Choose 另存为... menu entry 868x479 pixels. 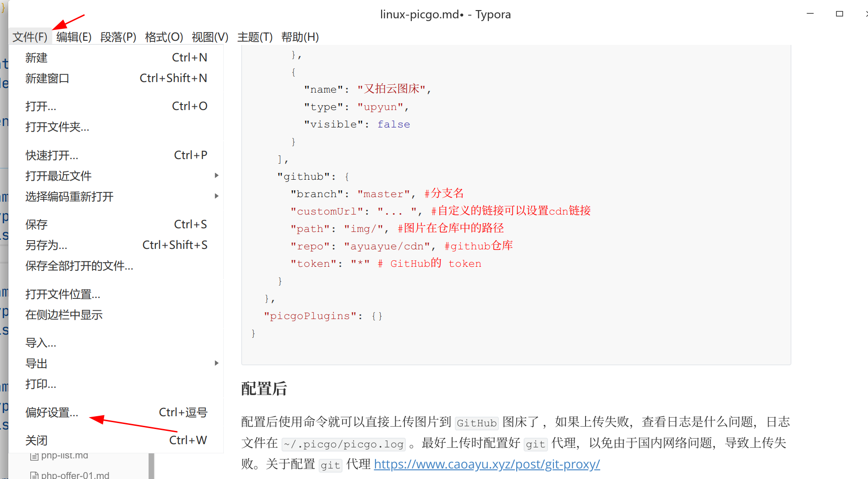click(116, 245)
